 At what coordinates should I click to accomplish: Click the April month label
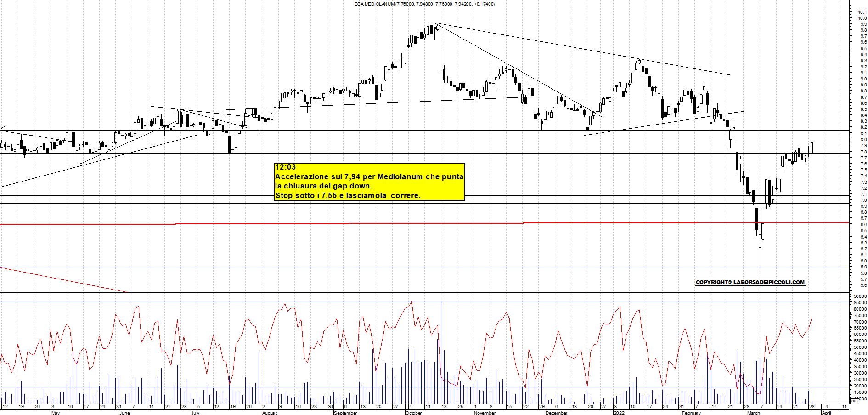click(826, 413)
